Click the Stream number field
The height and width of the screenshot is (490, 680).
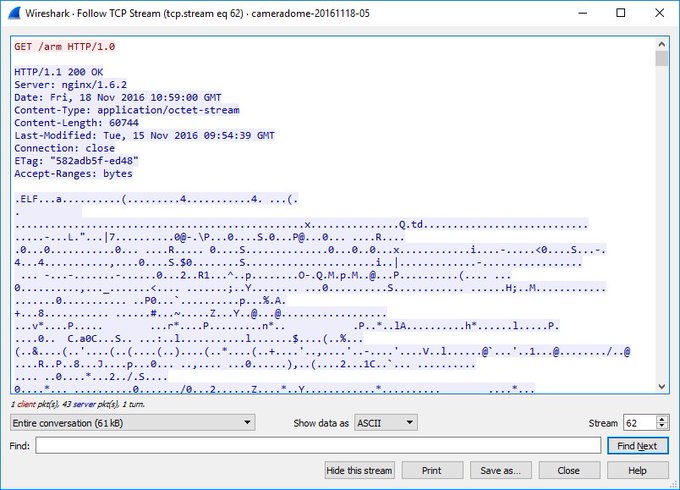click(x=641, y=423)
